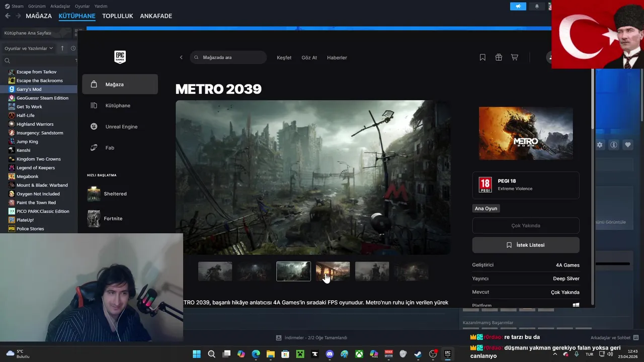The height and width of the screenshot is (362, 644).
Task: Select Oxygen Not Included in library
Action: point(39,194)
